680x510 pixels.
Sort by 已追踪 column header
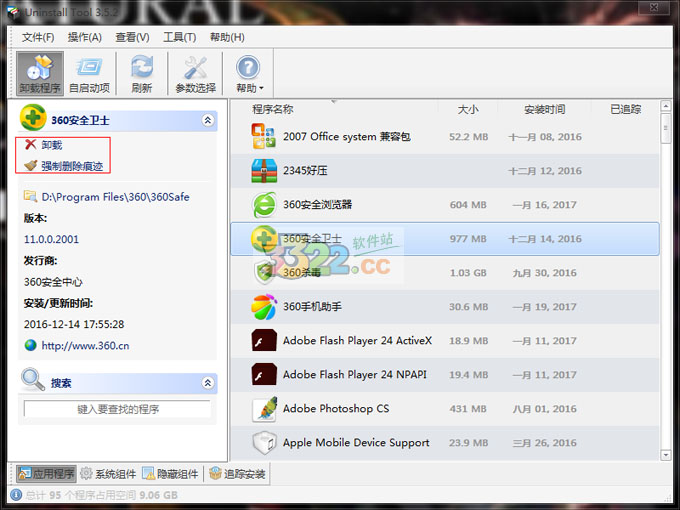coord(625,109)
